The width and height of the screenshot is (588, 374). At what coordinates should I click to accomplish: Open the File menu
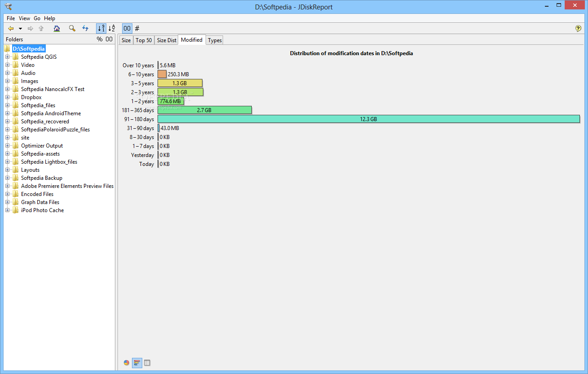click(11, 18)
